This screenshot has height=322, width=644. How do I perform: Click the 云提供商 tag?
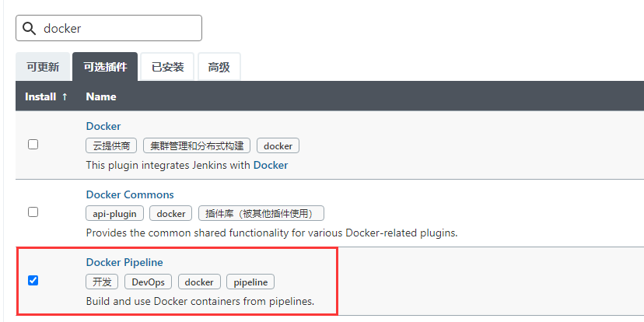111,145
